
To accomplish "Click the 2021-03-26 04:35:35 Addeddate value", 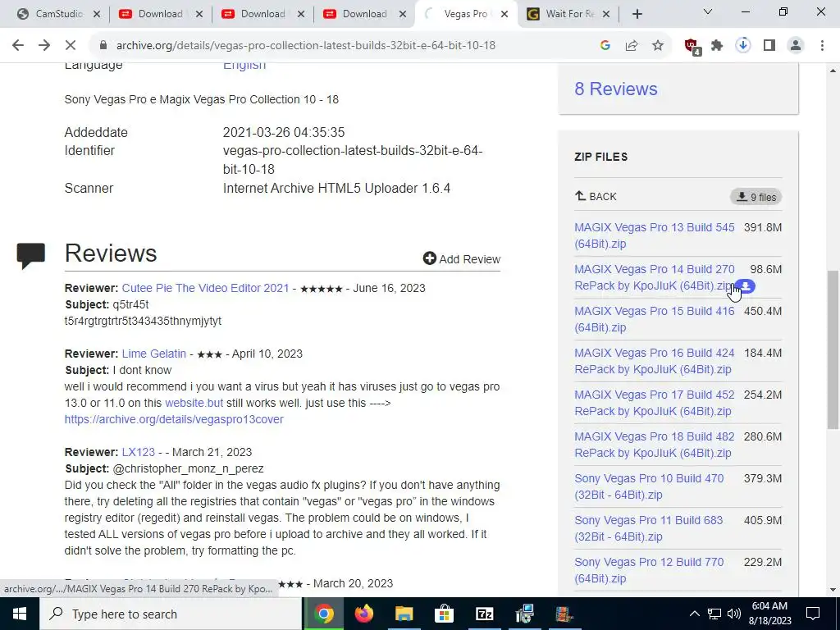I will (x=284, y=132).
